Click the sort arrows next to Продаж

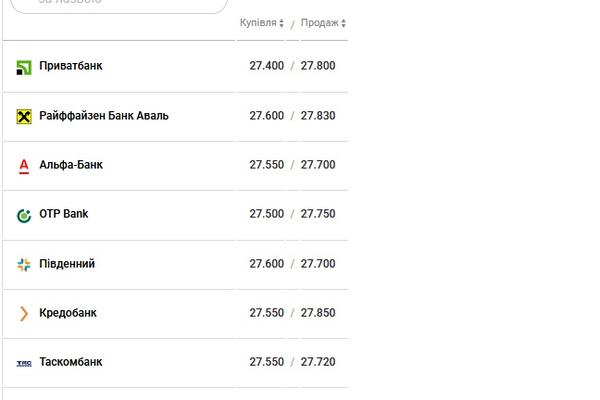(343, 23)
